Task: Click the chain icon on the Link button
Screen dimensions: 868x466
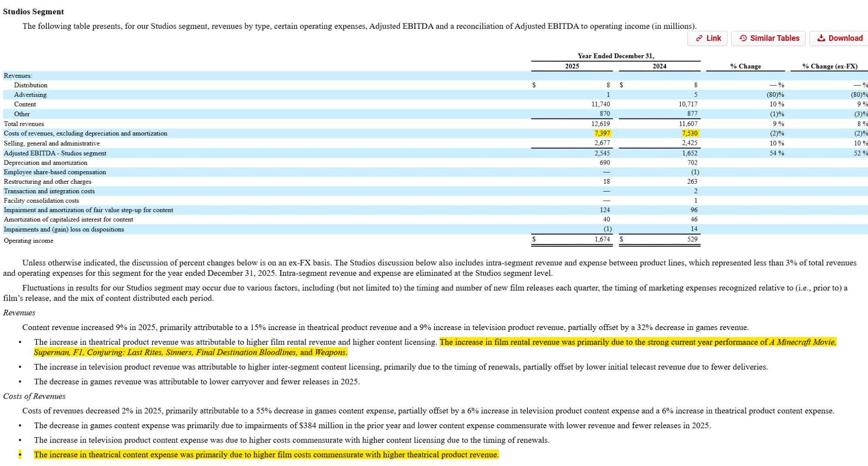Action: pyautogui.click(x=699, y=38)
